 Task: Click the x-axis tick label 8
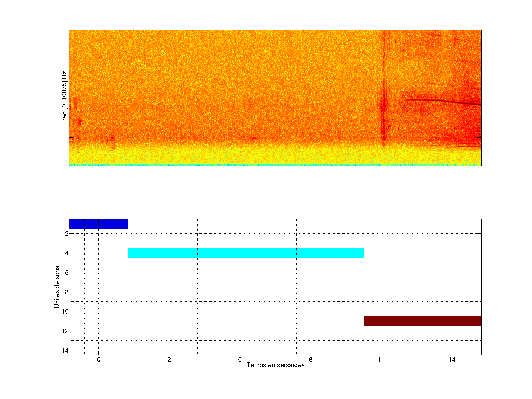(x=311, y=359)
